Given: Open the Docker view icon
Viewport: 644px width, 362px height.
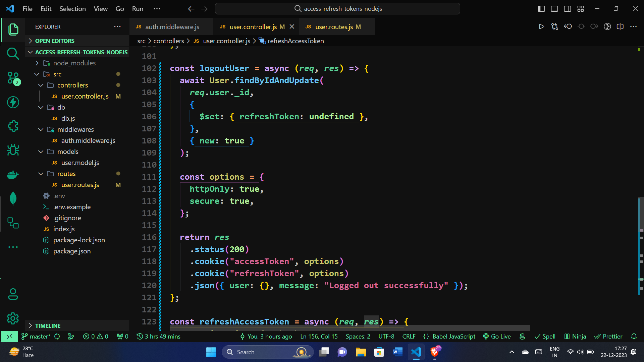Looking at the screenshot, I should [x=13, y=174].
